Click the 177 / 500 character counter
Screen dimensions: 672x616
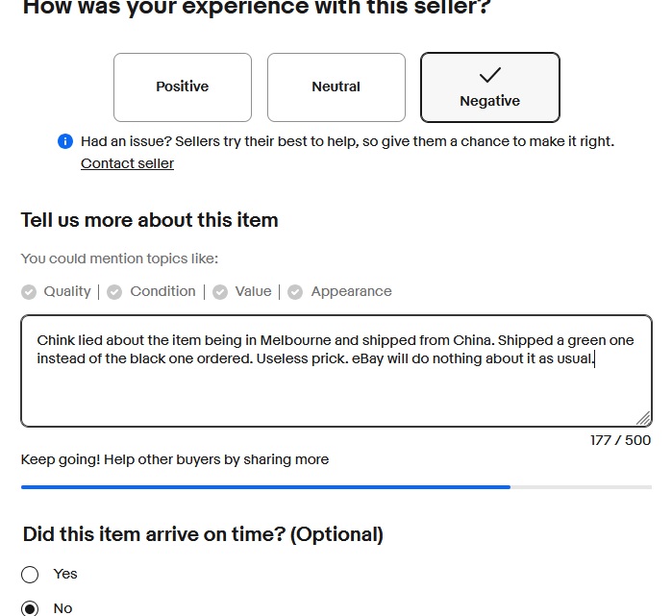pos(620,440)
